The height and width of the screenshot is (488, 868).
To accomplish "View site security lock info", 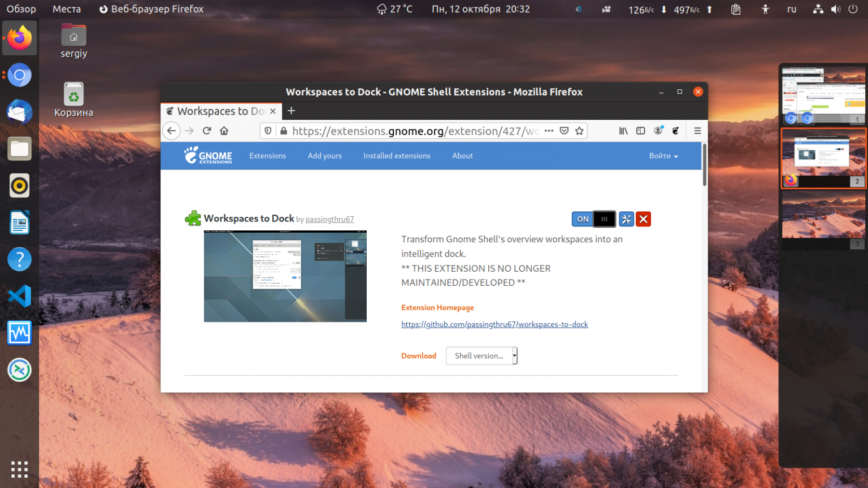I will coord(284,130).
